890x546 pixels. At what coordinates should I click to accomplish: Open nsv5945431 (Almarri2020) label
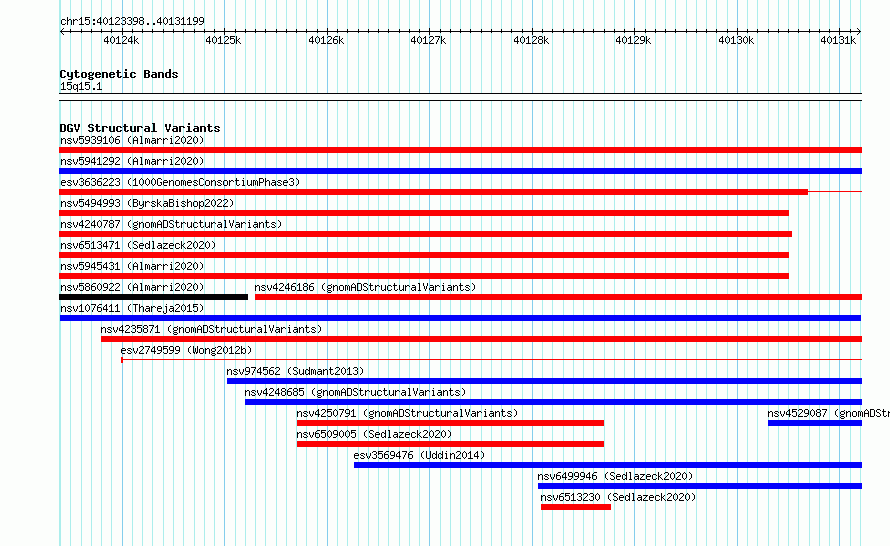(x=132, y=266)
